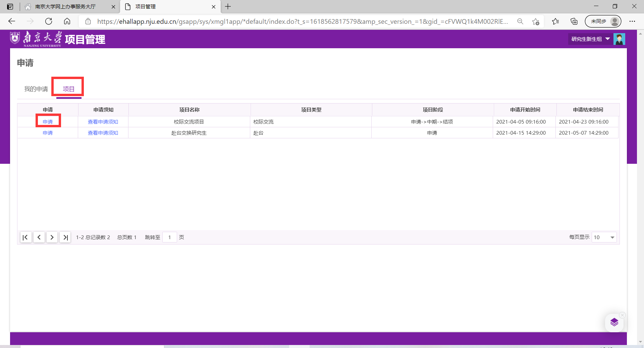Click 未同步 profile sync button
644x348 pixels.
pos(603,21)
